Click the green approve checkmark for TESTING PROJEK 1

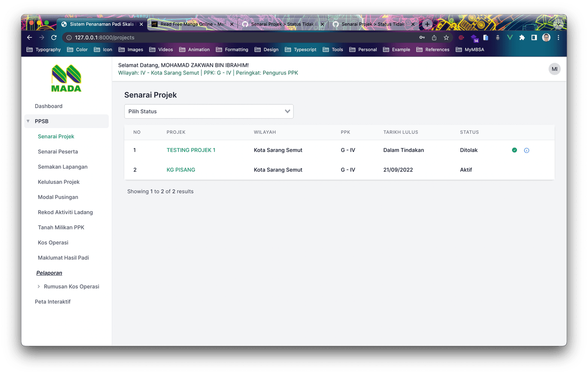coord(514,150)
